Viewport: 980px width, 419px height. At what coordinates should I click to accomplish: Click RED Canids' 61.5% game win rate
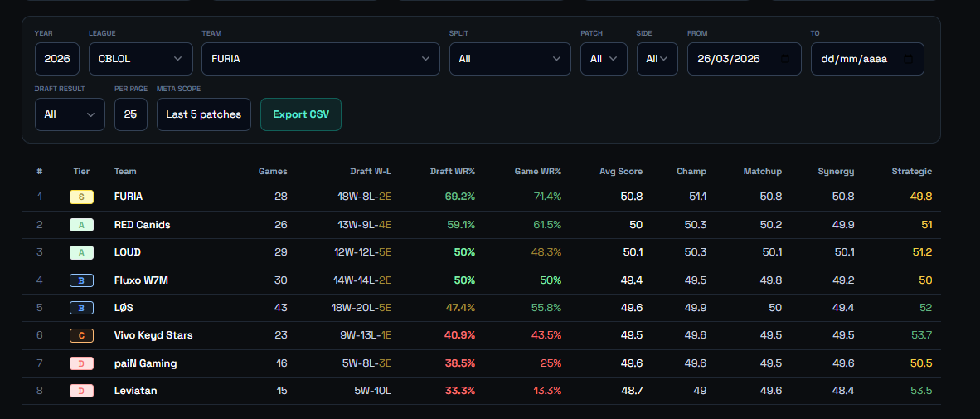click(547, 225)
